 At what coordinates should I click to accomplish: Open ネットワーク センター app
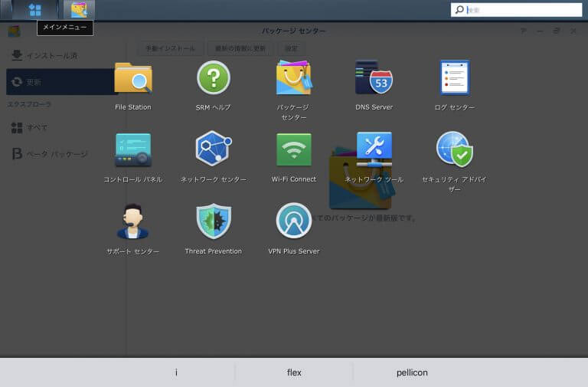coord(214,149)
